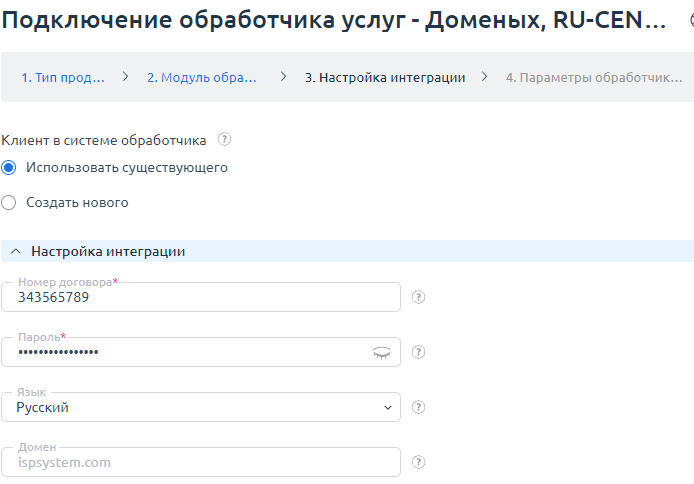Click the Клиент в системе обработчика label
The height and width of the screenshot is (484, 694).
pyautogui.click(x=105, y=141)
